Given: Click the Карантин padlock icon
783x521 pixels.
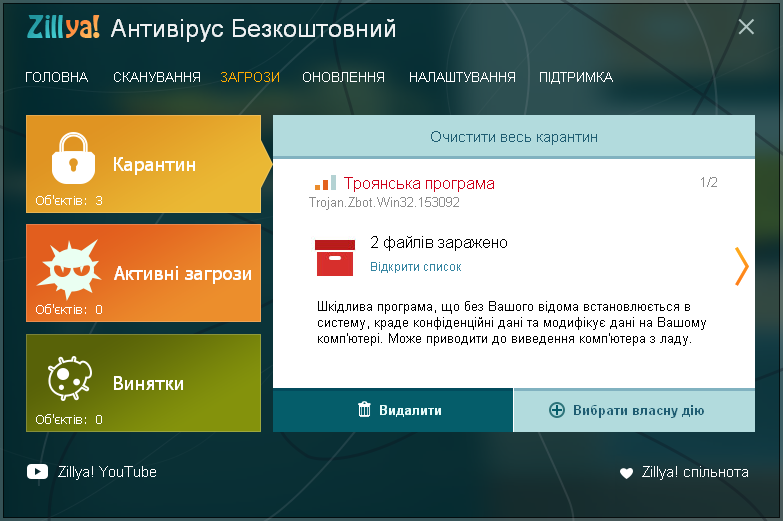Looking at the screenshot, I should point(73,158).
